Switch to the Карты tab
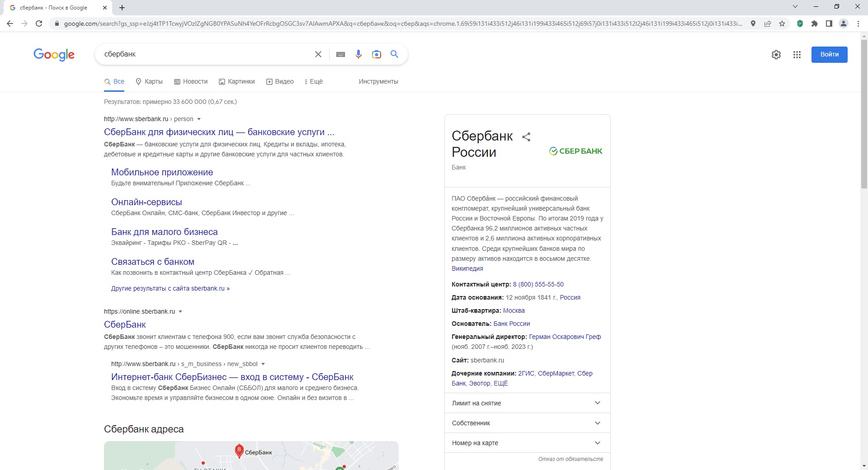This screenshot has height=470, width=868. 149,81
